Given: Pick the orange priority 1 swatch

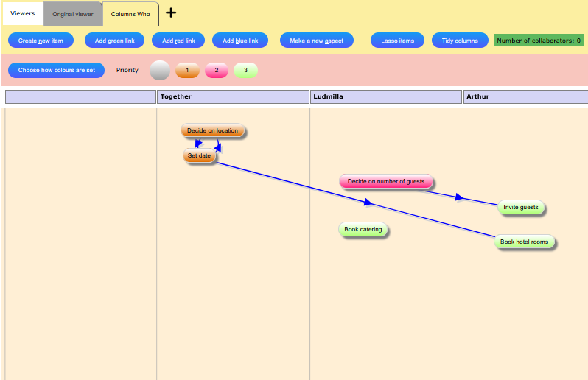Looking at the screenshot, I should pyautogui.click(x=187, y=70).
